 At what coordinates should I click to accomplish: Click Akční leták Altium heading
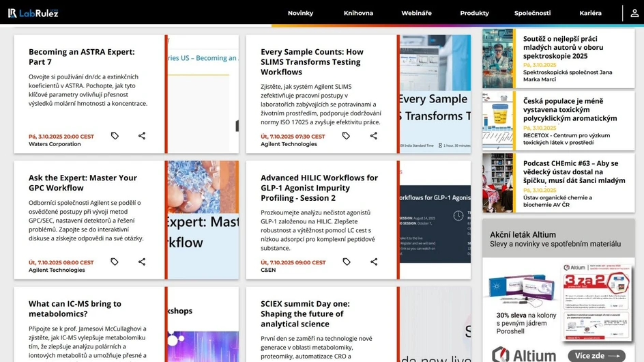pos(523,234)
